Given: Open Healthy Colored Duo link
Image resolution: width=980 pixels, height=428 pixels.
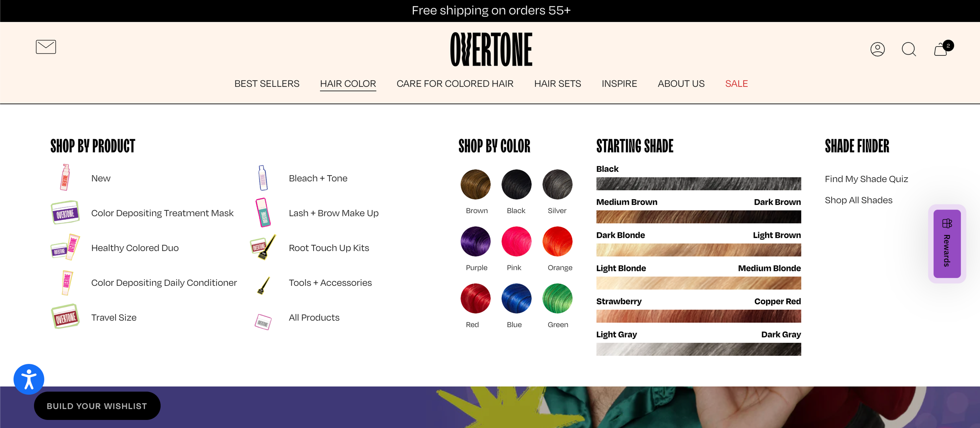Looking at the screenshot, I should click(x=135, y=248).
